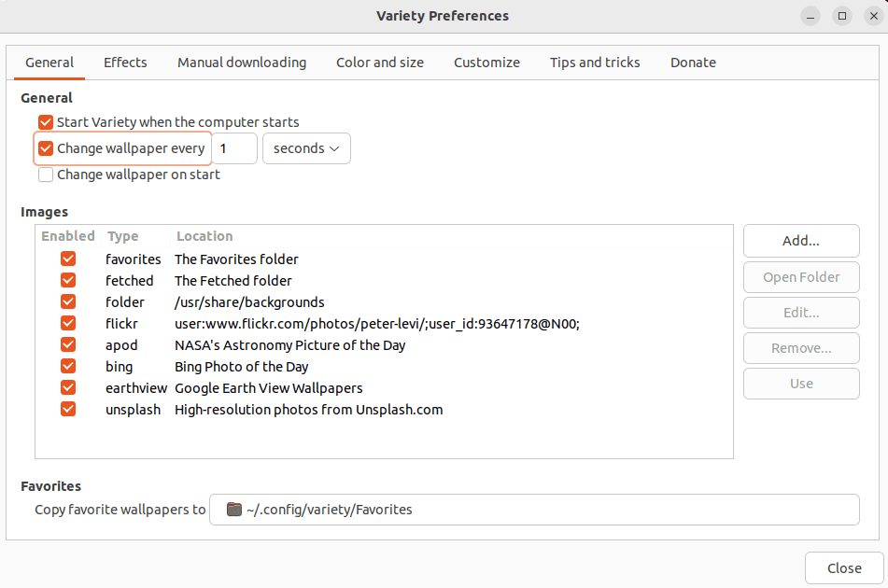This screenshot has width=888, height=588.
Task: Select the flickr peter-levi user location
Action: 377,324
